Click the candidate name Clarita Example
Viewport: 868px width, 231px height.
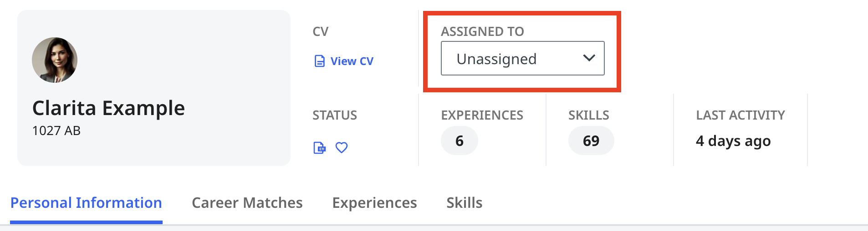(108, 108)
